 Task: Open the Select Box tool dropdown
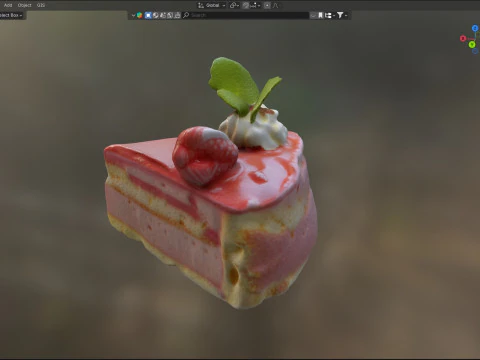pyautogui.click(x=11, y=15)
